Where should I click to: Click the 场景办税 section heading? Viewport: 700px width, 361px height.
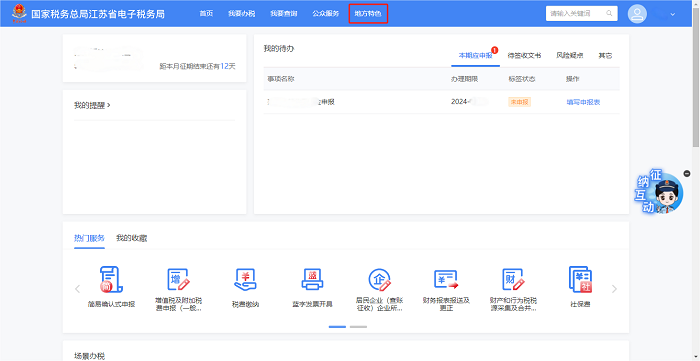tap(89, 356)
